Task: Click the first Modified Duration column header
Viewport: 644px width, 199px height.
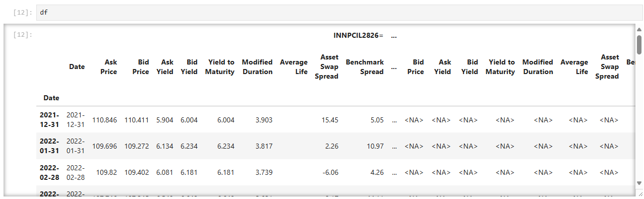Action: coord(257,67)
